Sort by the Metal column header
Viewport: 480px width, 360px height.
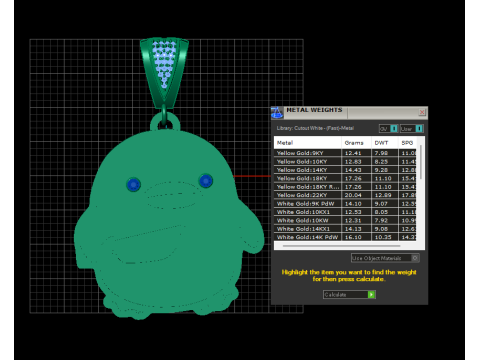pyautogui.click(x=308, y=143)
